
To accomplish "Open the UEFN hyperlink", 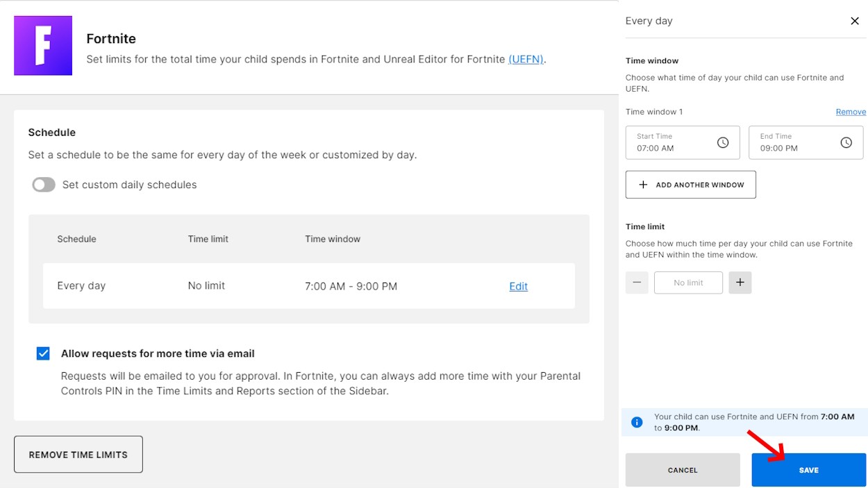I will (526, 59).
